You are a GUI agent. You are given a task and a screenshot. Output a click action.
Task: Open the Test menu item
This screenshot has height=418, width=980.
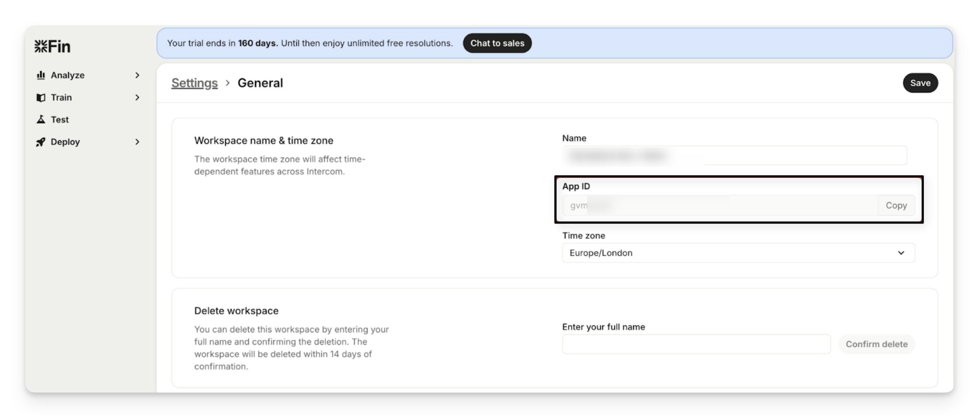click(x=60, y=120)
